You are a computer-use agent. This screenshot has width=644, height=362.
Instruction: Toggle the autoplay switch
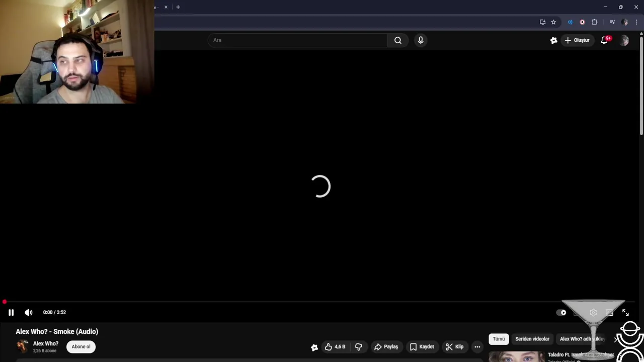click(x=561, y=312)
